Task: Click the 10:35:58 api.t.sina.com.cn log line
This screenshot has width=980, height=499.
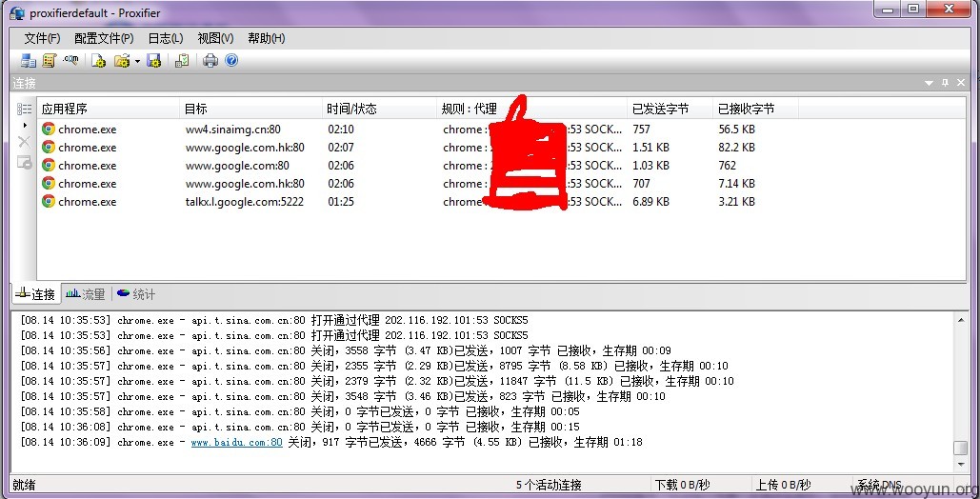Action: (300, 411)
